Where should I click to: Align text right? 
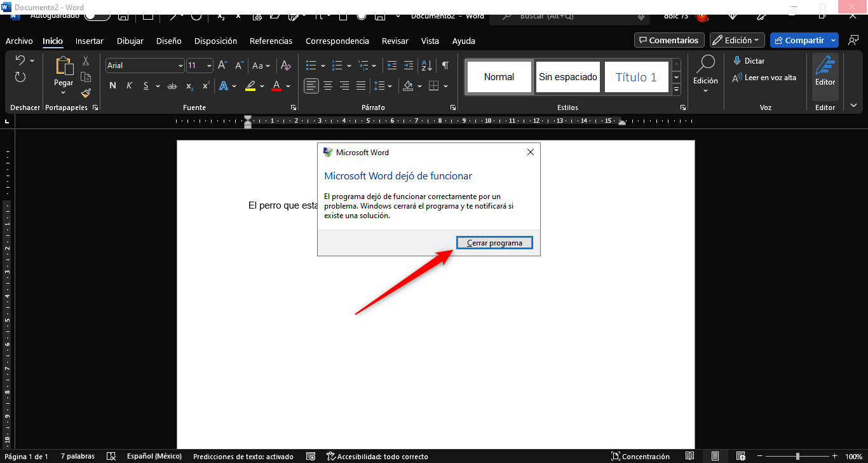pos(344,86)
